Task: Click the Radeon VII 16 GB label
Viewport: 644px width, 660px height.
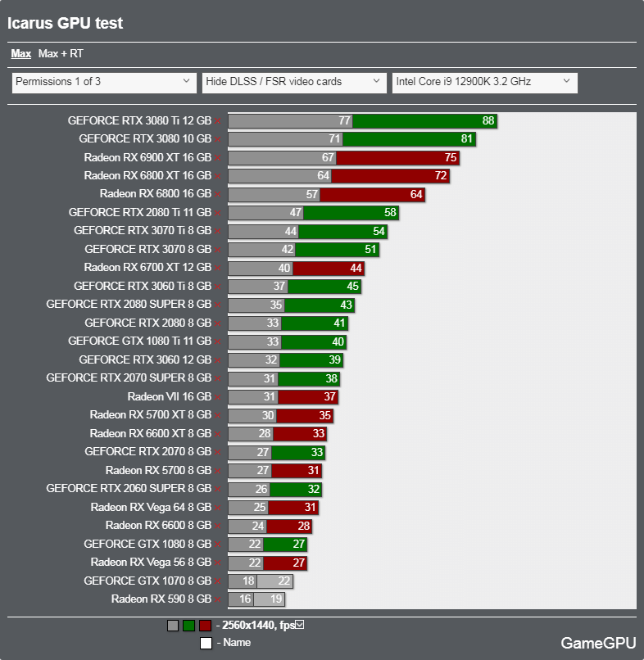Action: point(170,397)
